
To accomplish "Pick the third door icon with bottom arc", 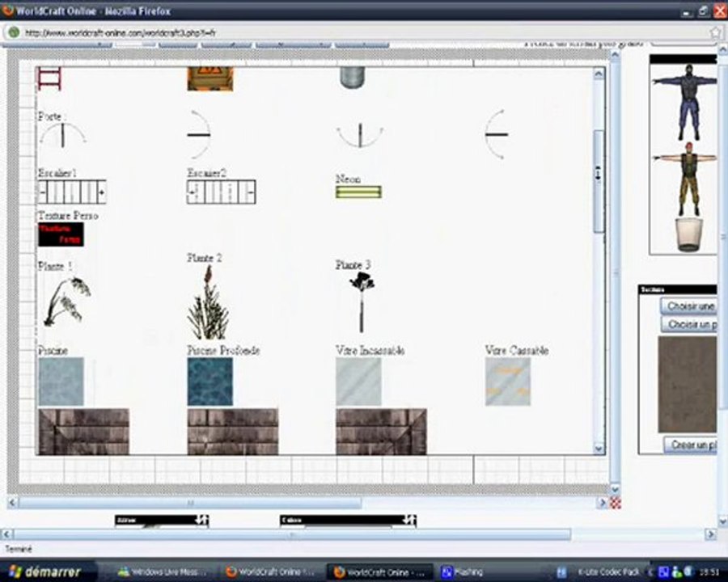I will click(x=360, y=135).
